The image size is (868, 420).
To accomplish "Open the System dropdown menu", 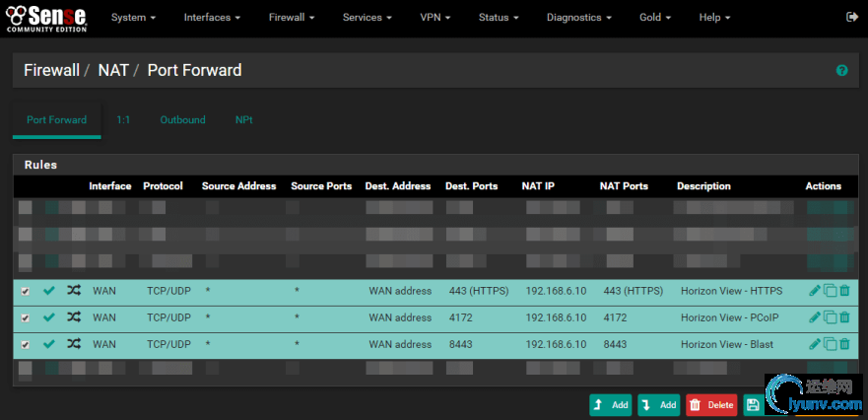I will tap(133, 17).
